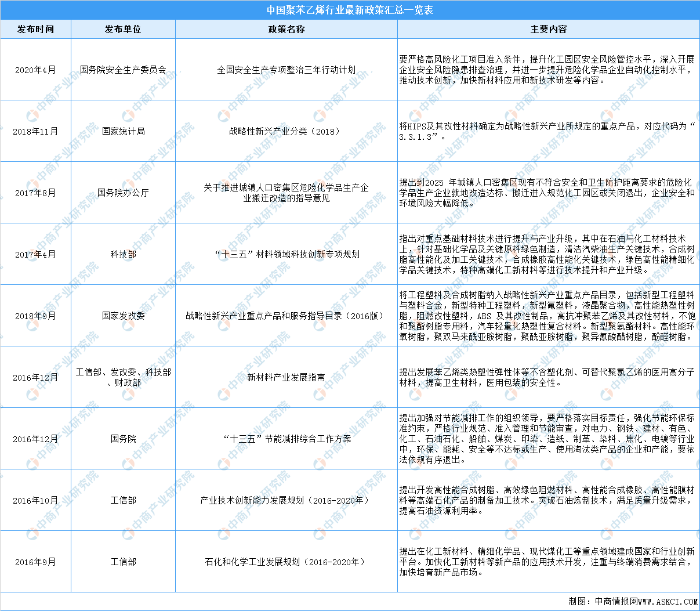
Task: Select the content text beginning 要严格高风险化工项目准入条件
Action: (547, 70)
